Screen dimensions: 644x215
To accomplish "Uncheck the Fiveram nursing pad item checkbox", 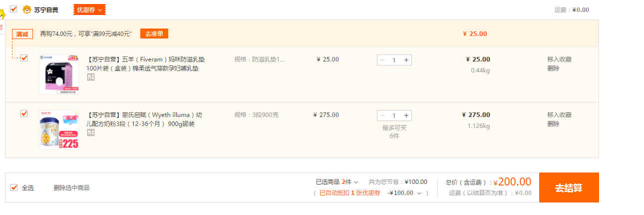I will click(x=24, y=58).
